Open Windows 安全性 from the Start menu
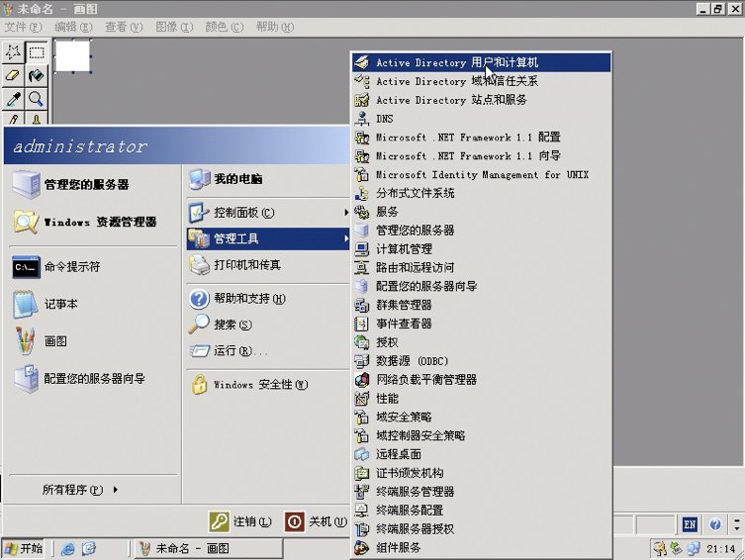The height and width of the screenshot is (560, 745). [x=268, y=384]
